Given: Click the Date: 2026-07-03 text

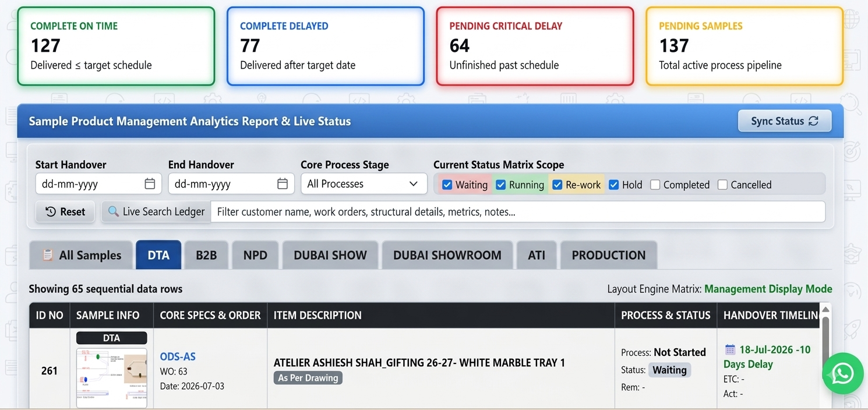Looking at the screenshot, I should tap(192, 386).
